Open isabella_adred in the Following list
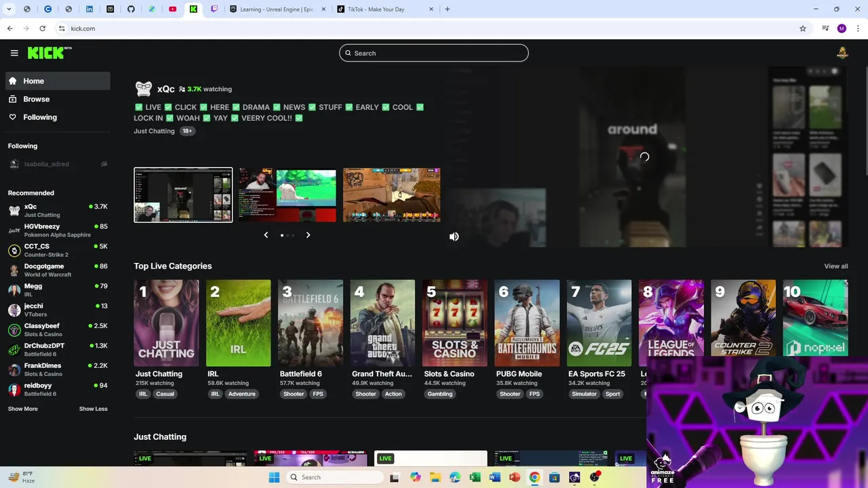Image resolution: width=868 pixels, height=488 pixels. point(58,164)
